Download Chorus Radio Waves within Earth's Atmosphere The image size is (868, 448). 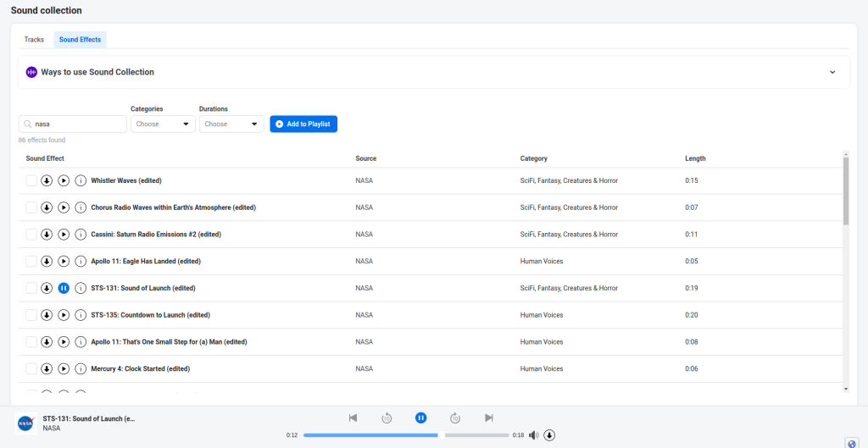click(47, 207)
